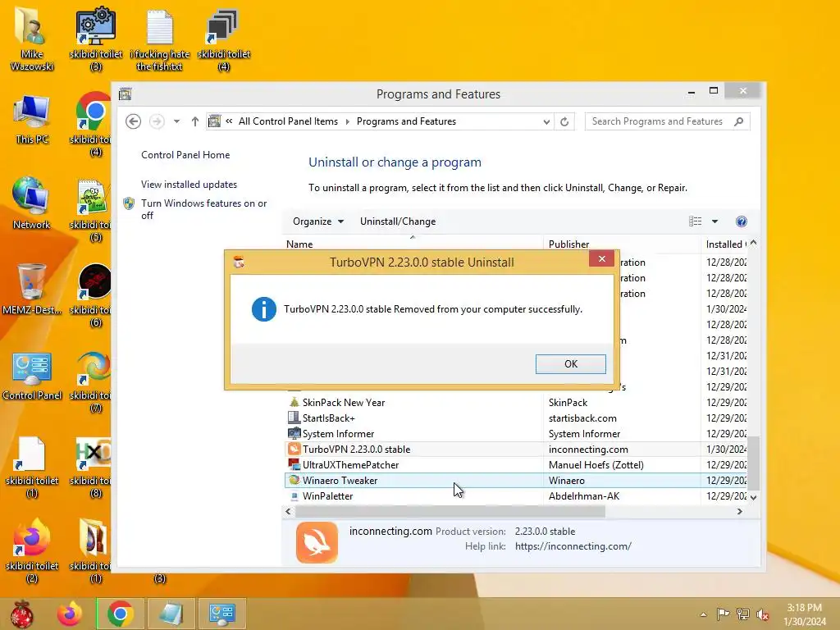Open notepad-like app in taskbar
Image resolution: width=840 pixels, height=630 pixels.
pyautogui.click(x=171, y=614)
